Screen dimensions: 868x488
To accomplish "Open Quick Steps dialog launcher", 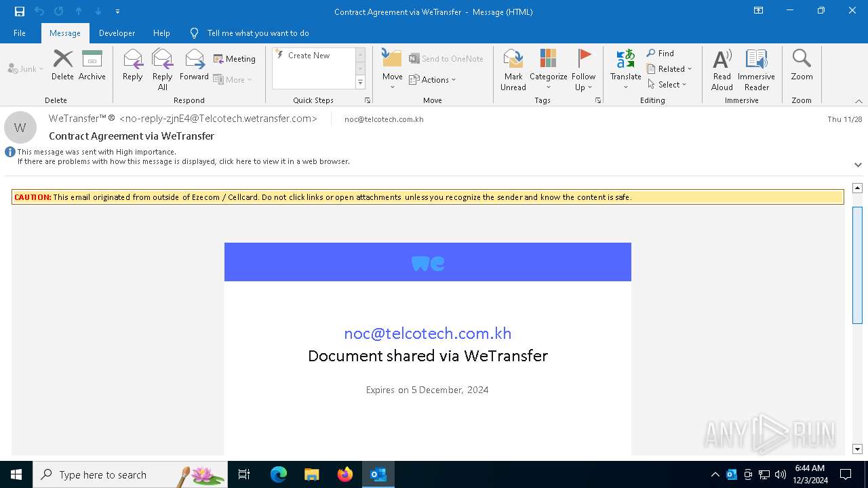I will point(368,100).
